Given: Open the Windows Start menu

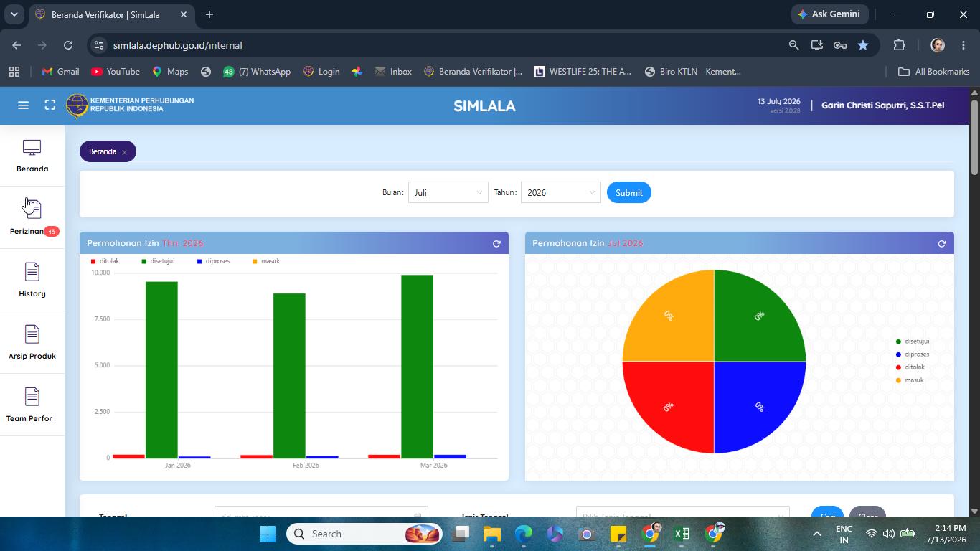Looking at the screenshot, I should point(268,534).
